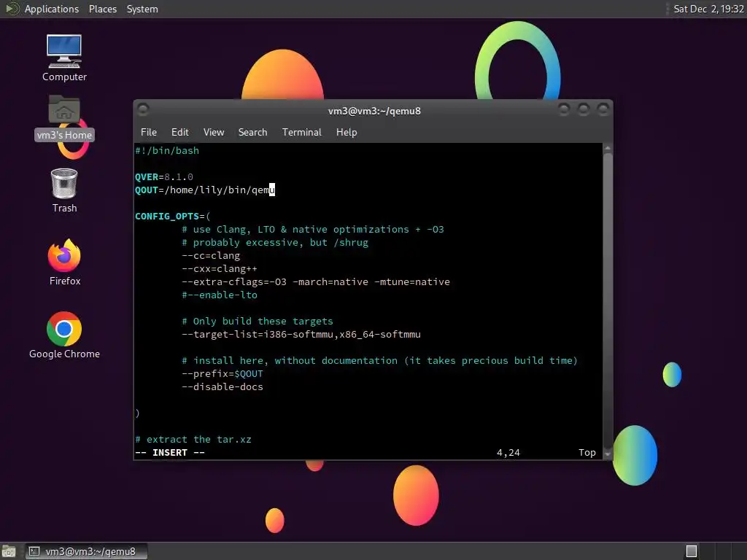The height and width of the screenshot is (560, 747).
Task: Click the 'probably excessive, but /shrug' comment
Action: tap(275, 242)
